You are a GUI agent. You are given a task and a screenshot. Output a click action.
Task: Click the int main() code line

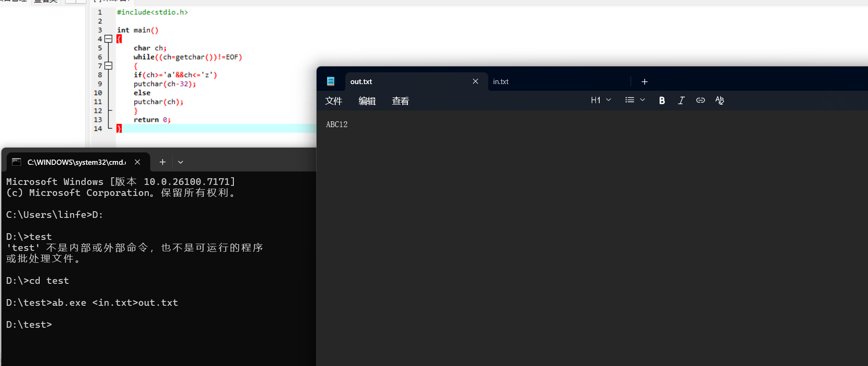tap(138, 30)
